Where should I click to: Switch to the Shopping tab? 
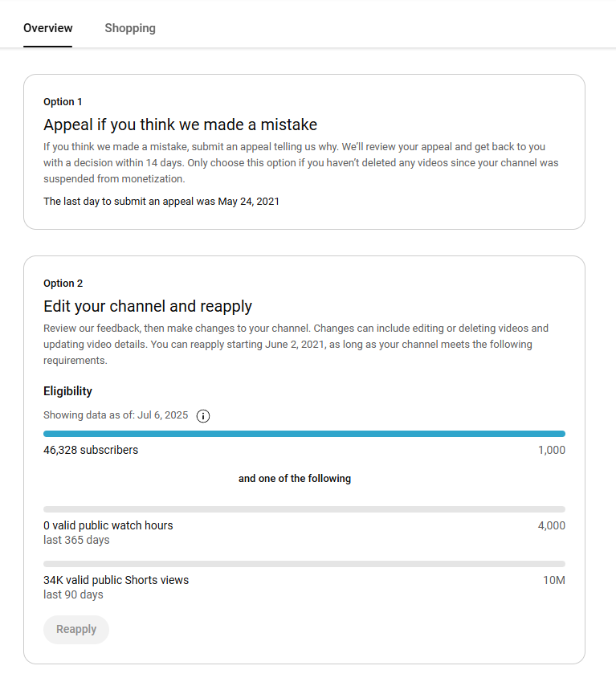130,28
